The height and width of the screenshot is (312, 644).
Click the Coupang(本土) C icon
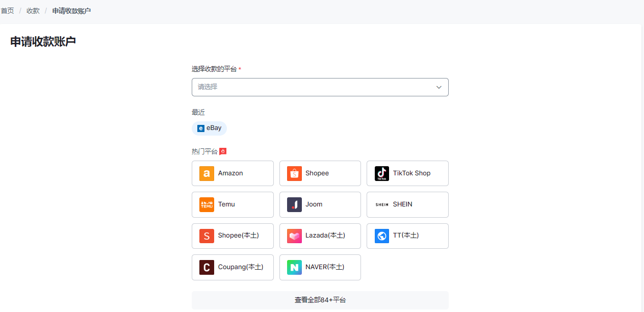207,267
